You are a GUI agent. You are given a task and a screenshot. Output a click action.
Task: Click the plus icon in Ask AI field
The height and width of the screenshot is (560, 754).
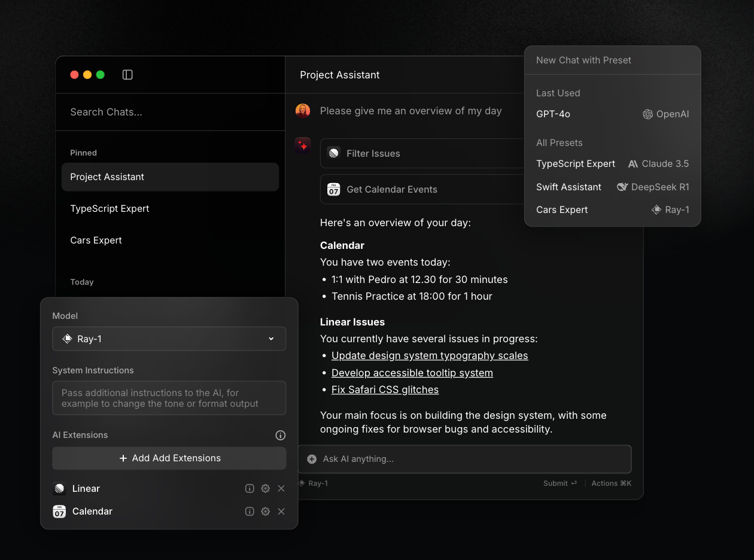[312, 459]
